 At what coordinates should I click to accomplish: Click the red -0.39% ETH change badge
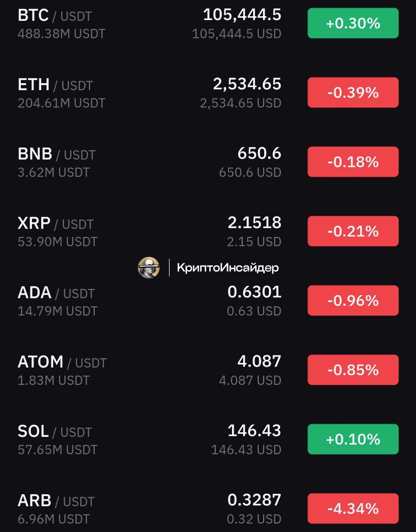[x=353, y=93]
